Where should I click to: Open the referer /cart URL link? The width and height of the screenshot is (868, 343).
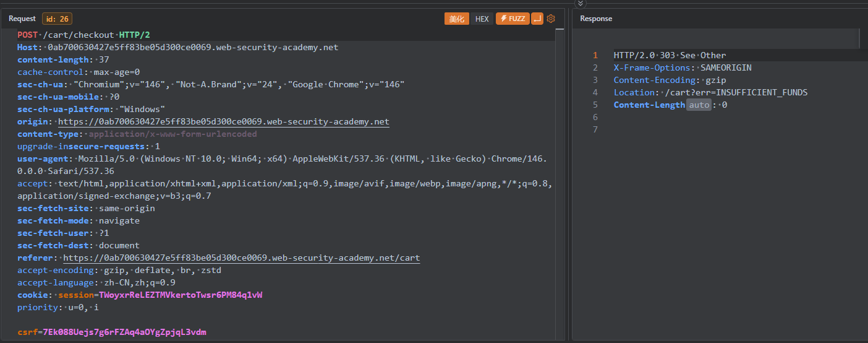(x=241, y=258)
